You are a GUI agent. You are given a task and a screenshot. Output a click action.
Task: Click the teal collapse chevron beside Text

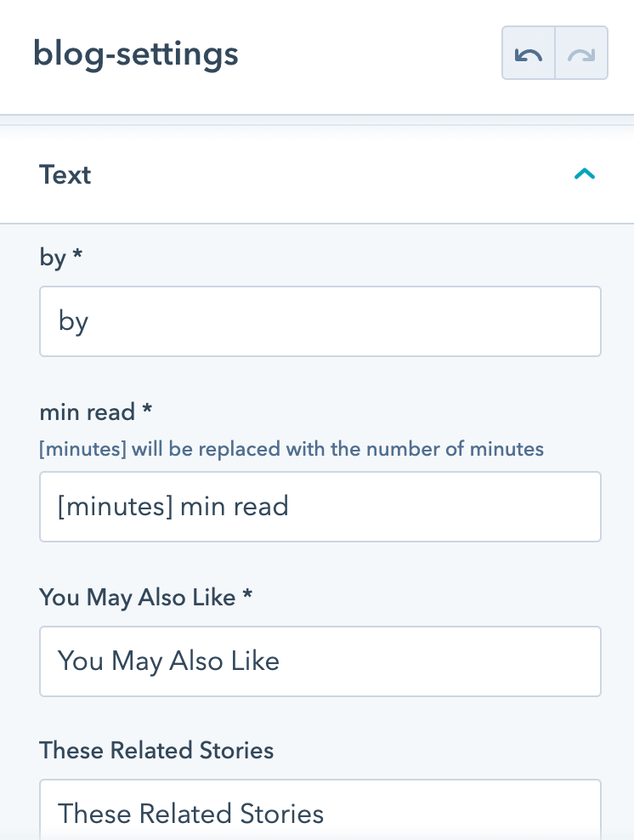[x=585, y=174]
